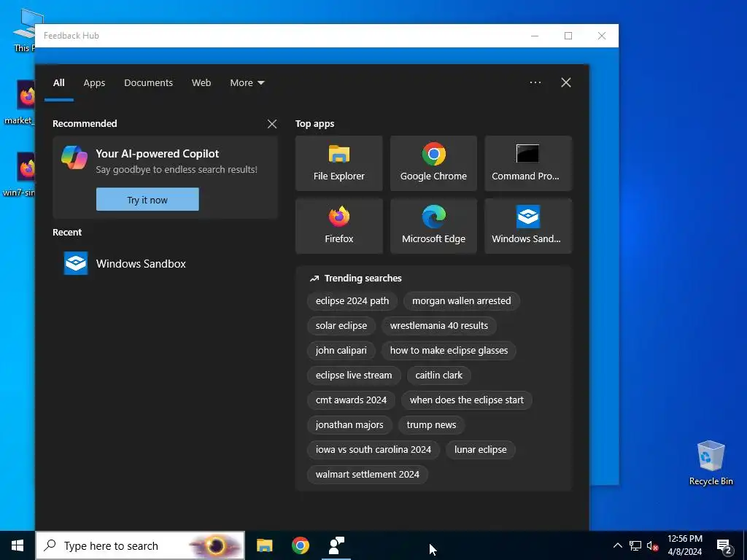Screen dimensions: 747x560
Task: Open Chrome from the taskbar
Action: point(300,545)
